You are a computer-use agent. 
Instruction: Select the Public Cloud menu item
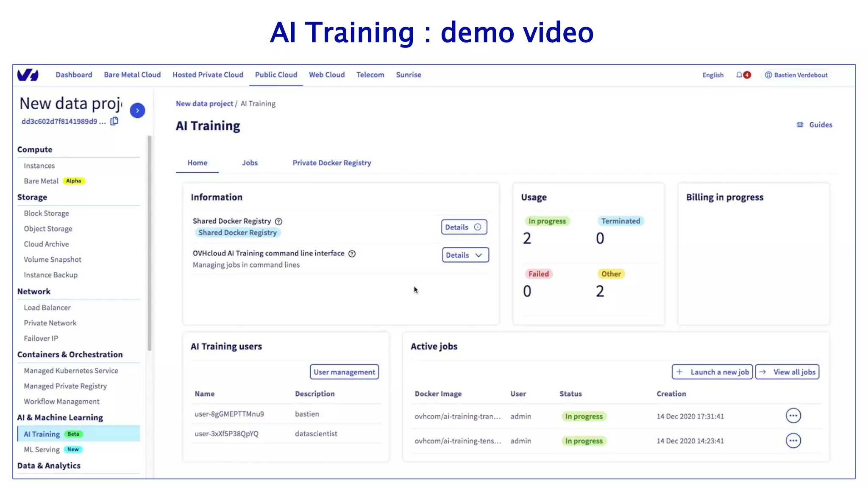click(x=276, y=75)
